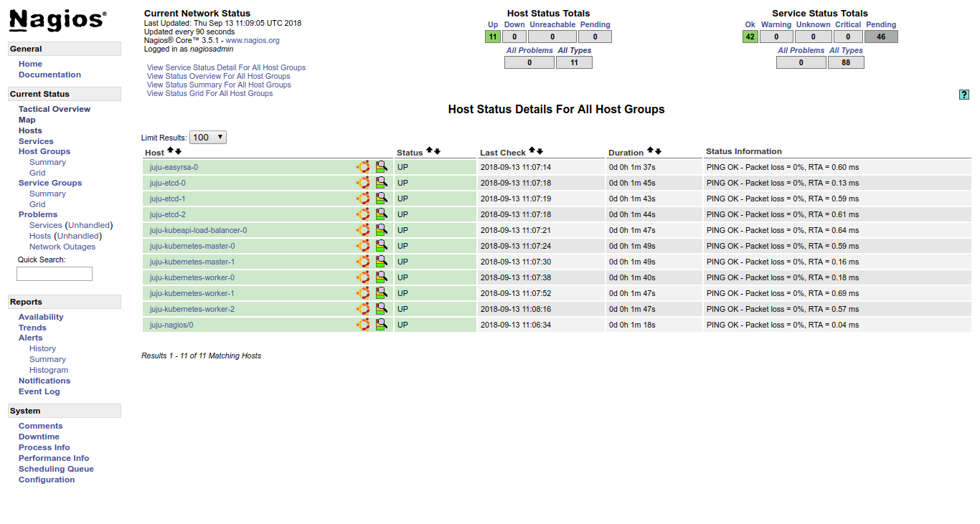Open service details icon for juju-kubernetes-master-1
The image size is (980, 524).
point(382,262)
